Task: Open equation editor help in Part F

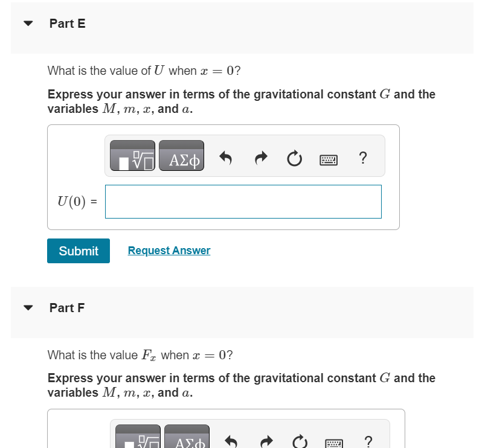Action: tap(368, 440)
